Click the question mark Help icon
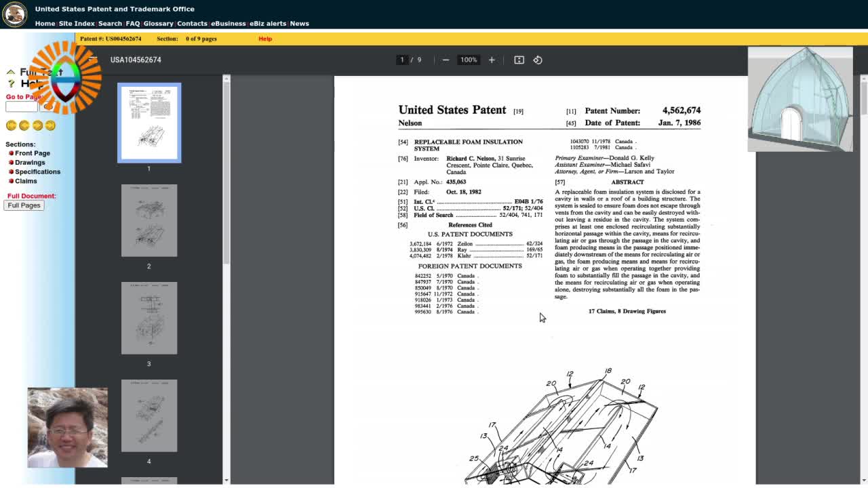The height and width of the screenshot is (488, 868). point(11,83)
